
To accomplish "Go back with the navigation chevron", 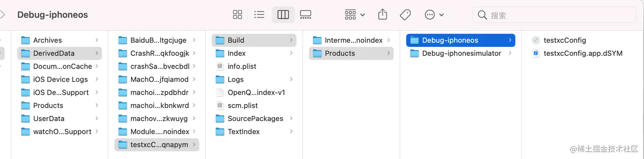I will [x=3, y=14].
